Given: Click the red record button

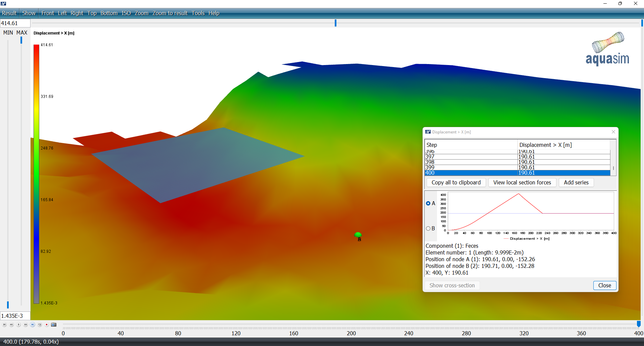Looking at the screenshot, I should (47, 325).
